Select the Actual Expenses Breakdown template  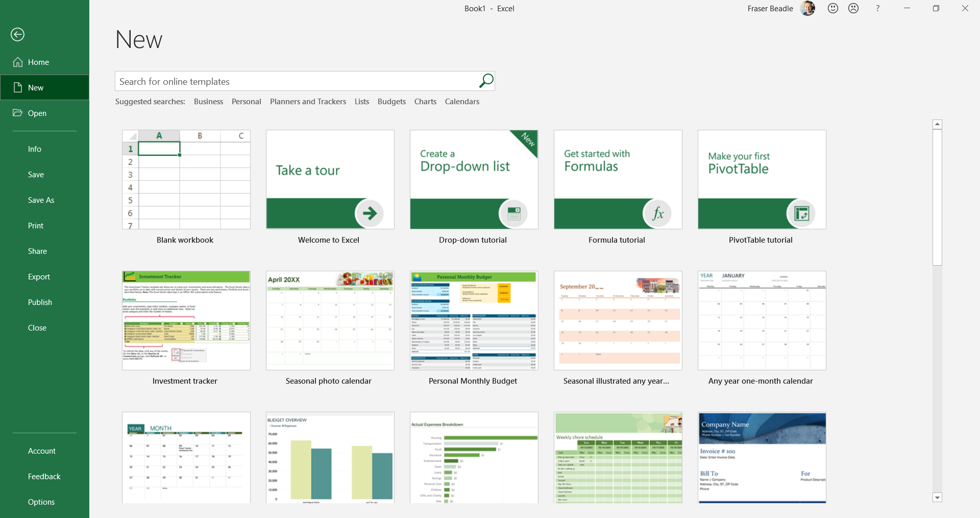pos(474,457)
